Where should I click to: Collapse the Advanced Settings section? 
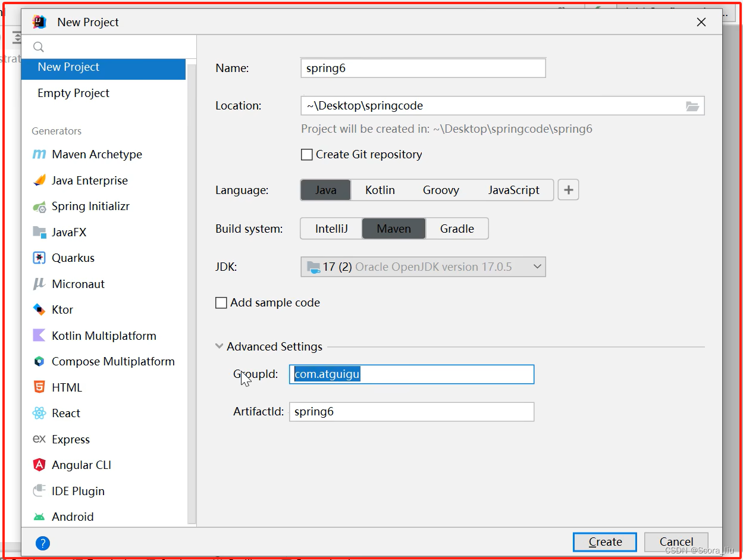[221, 346]
